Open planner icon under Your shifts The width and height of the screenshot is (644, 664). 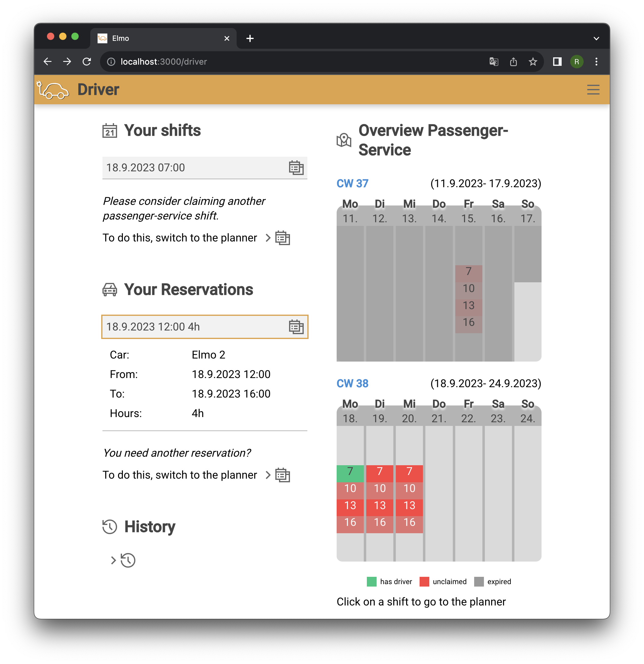pyautogui.click(x=283, y=238)
